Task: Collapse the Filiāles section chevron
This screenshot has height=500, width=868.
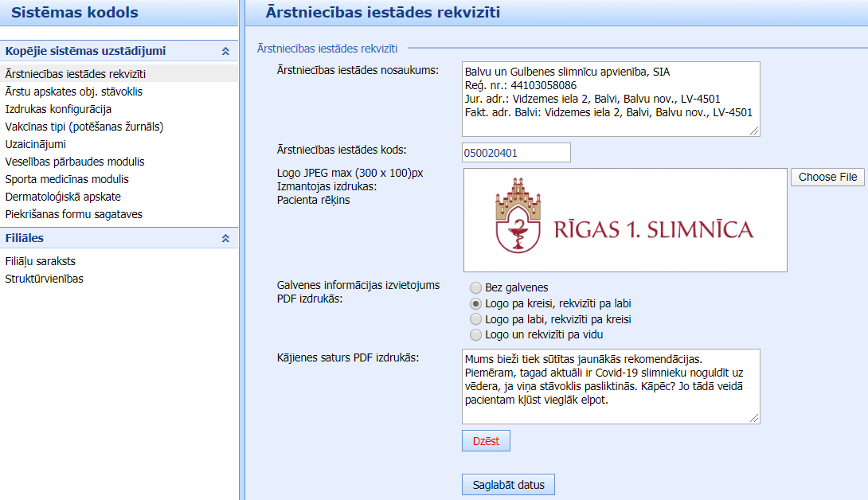Action: (225, 238)
